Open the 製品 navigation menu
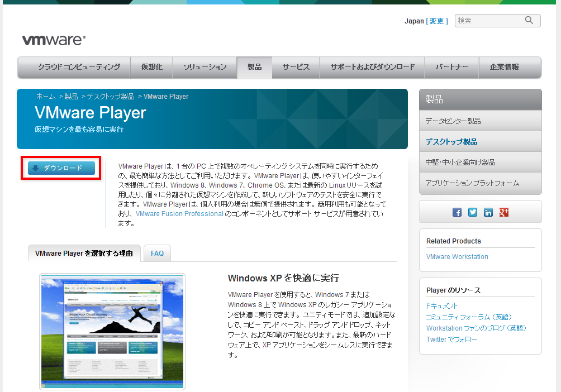The width and height of the screenshot is (561, 392). click(254, 67)
